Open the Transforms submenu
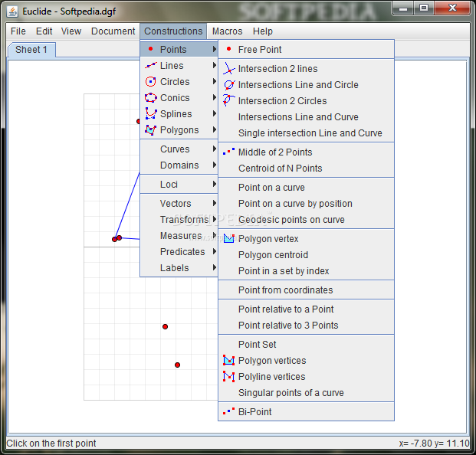The height and width of the screenshot is (455, 476). pyautogui.click(x=179, y=219)
